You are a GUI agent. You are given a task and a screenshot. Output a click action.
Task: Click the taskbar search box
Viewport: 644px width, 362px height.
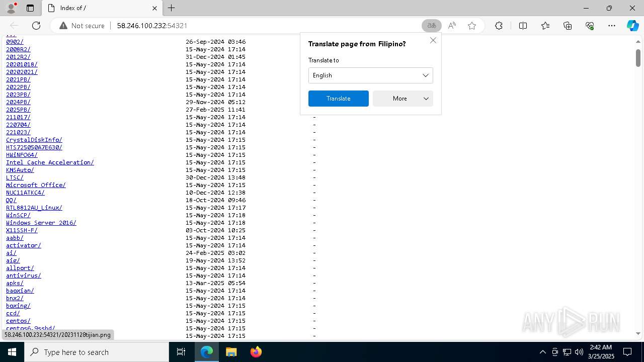coord(97,352)
